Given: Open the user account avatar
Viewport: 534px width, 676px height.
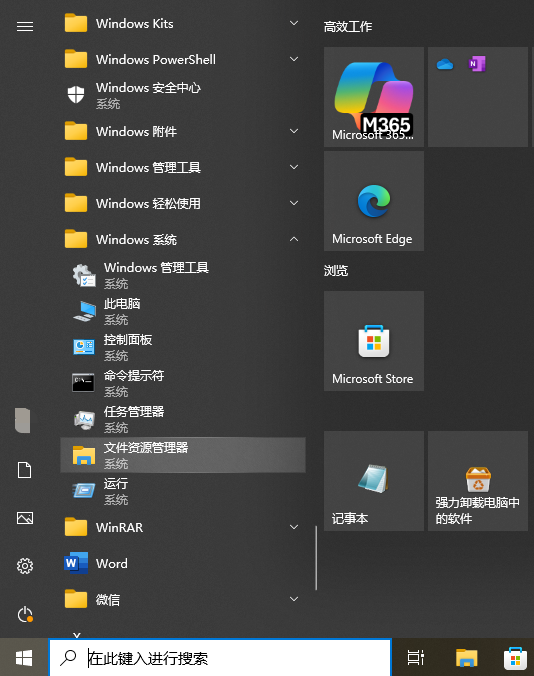Looking at the screenshot, I should click(x=23, y=420).
